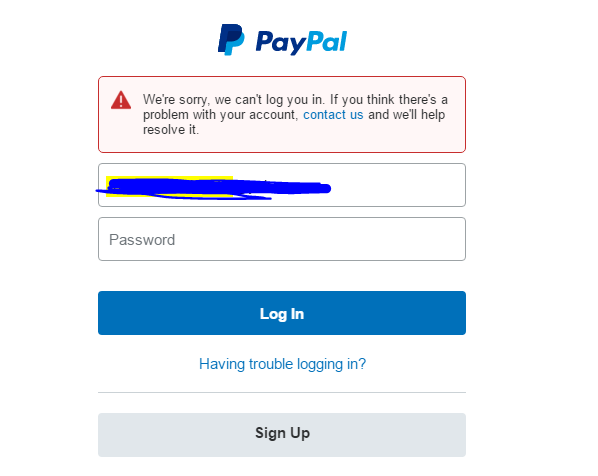
Task: Open the contact us link
Action: (x=333, y=114)
